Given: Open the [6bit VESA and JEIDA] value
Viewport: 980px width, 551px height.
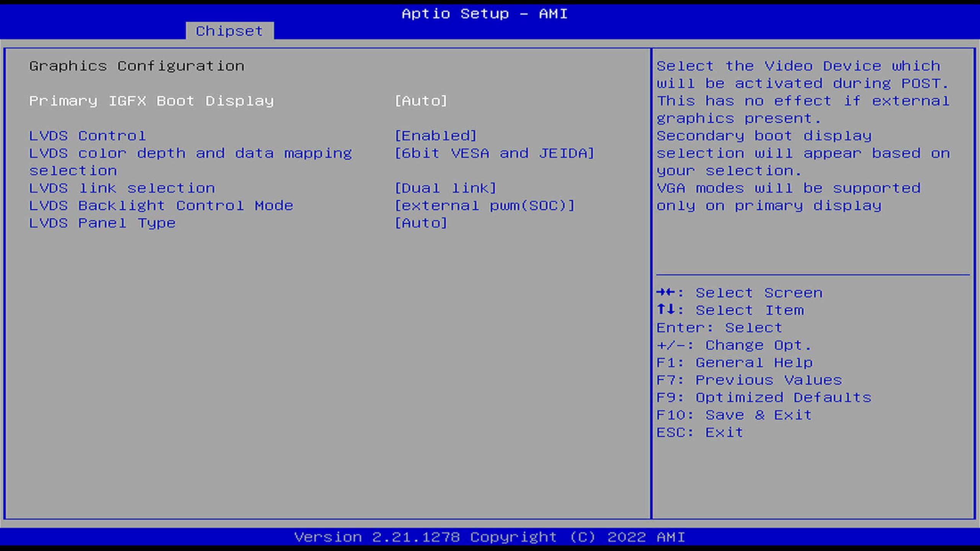Looking at the screenshot, I should 494,153.
